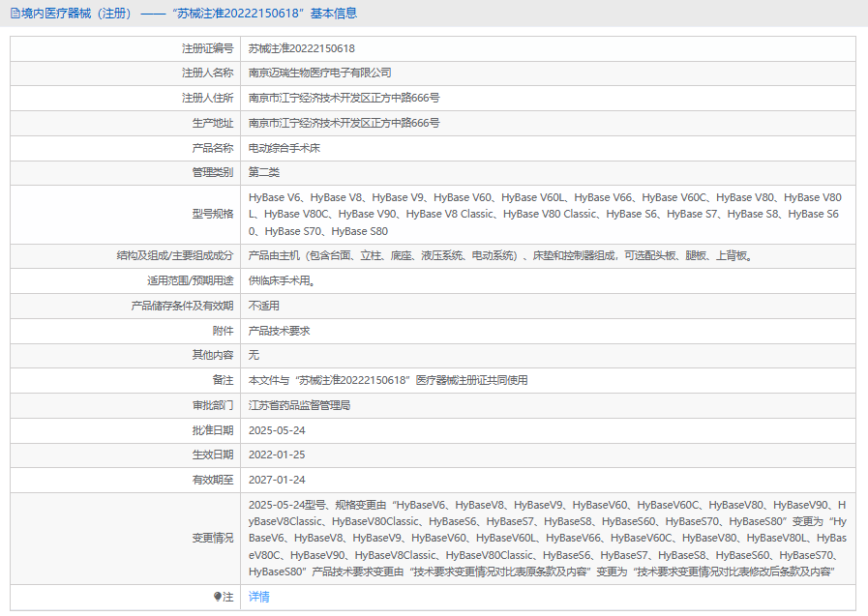Image resolution: width=868 pixels, height=616 pixels.
Task: Select approval department 江苏省药品监督管理局
Action: [x=299, y=405]
